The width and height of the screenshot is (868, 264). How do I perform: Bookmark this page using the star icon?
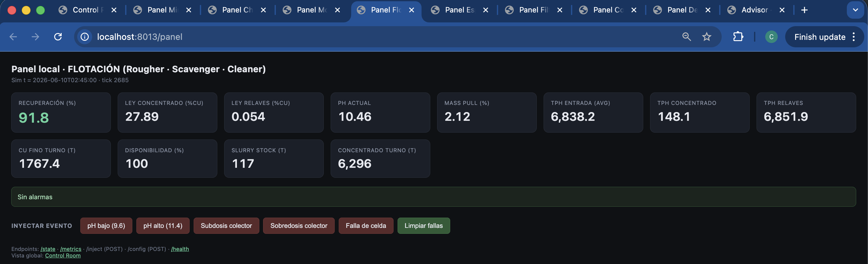pyautogui.click(x=707, y=37)
